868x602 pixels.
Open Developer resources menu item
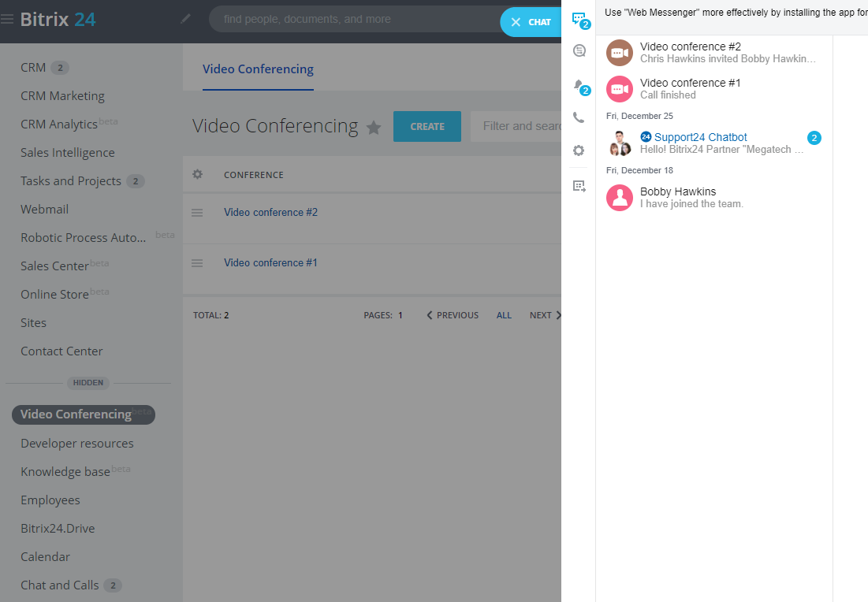(77, 444)
